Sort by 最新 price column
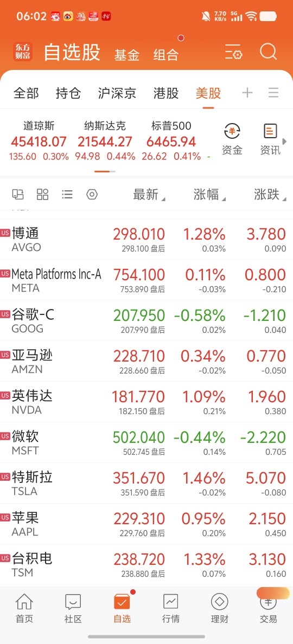293x644 pixels. click(x=149, y=195)
